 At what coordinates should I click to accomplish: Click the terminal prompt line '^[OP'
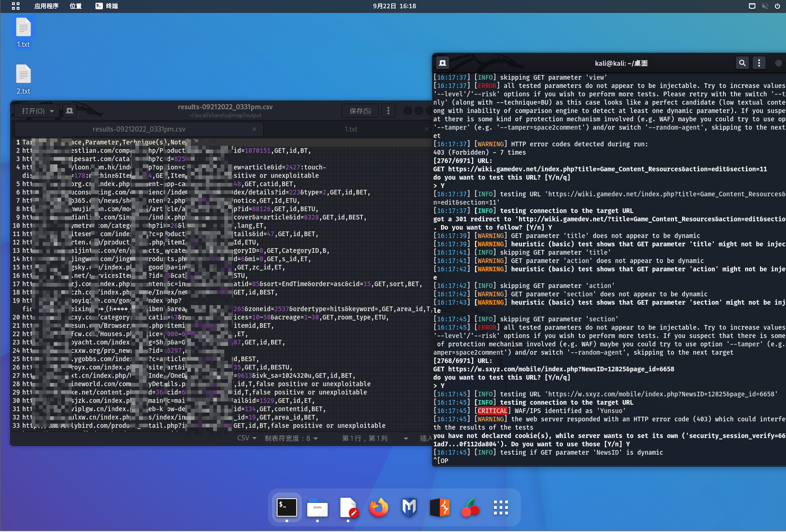(x=441, y=461)
